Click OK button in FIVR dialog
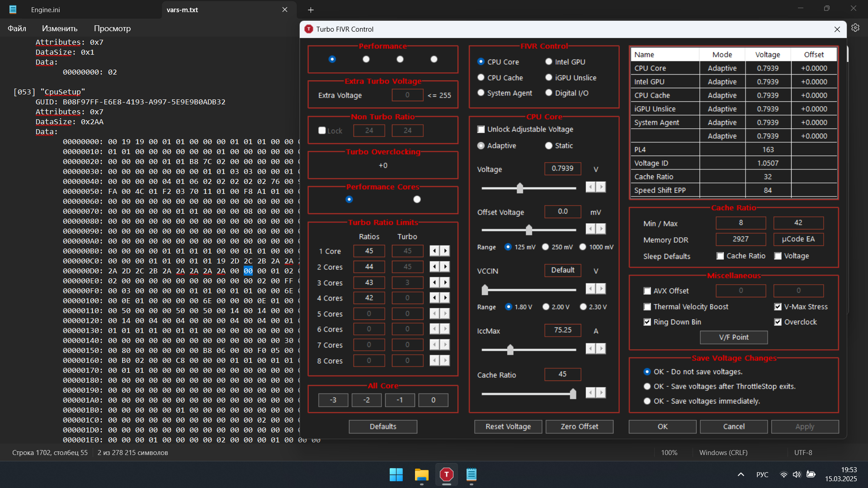 point(662,427)
